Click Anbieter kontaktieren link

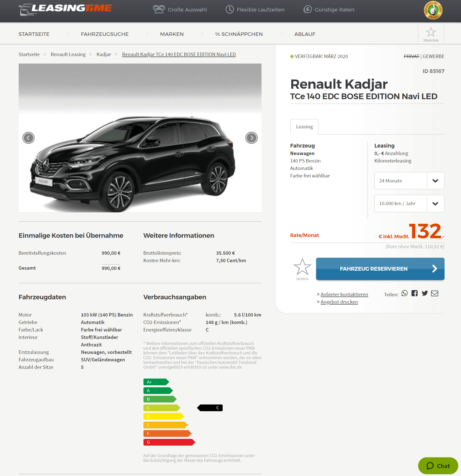click(344, 294)
